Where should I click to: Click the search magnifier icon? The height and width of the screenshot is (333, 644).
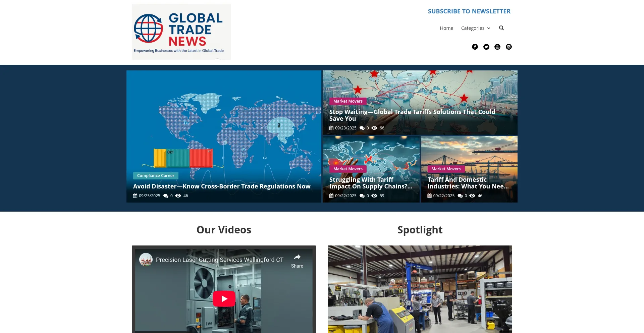(x=501, y=28)
